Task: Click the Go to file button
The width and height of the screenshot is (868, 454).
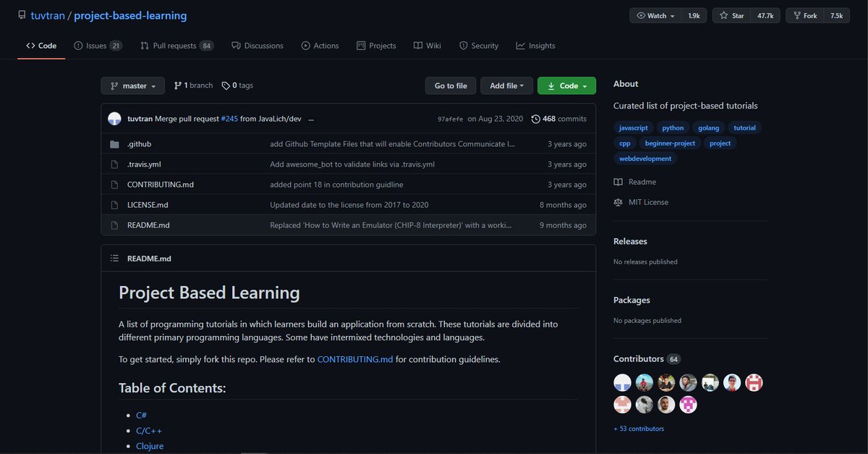Action: [451, 85]
